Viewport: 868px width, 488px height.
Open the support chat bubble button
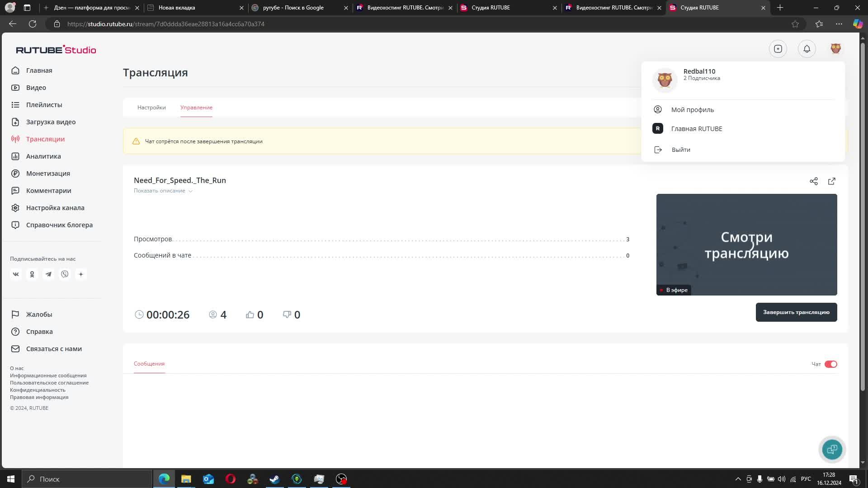pos(832,450)
